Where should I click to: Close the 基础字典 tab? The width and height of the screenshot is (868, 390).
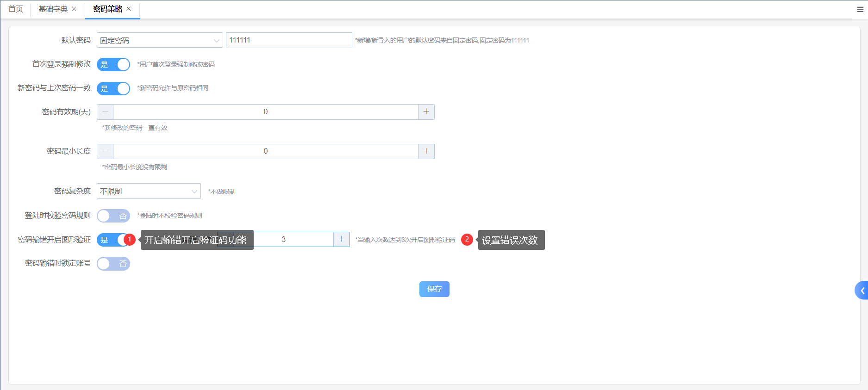(x=74, y=9)
